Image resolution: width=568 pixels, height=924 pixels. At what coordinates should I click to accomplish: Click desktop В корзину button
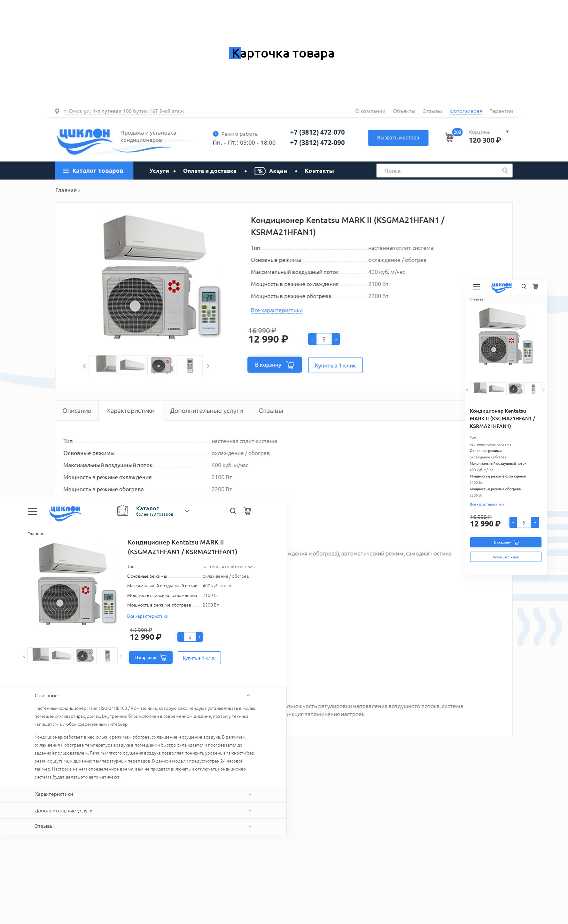tap(275, 365)
